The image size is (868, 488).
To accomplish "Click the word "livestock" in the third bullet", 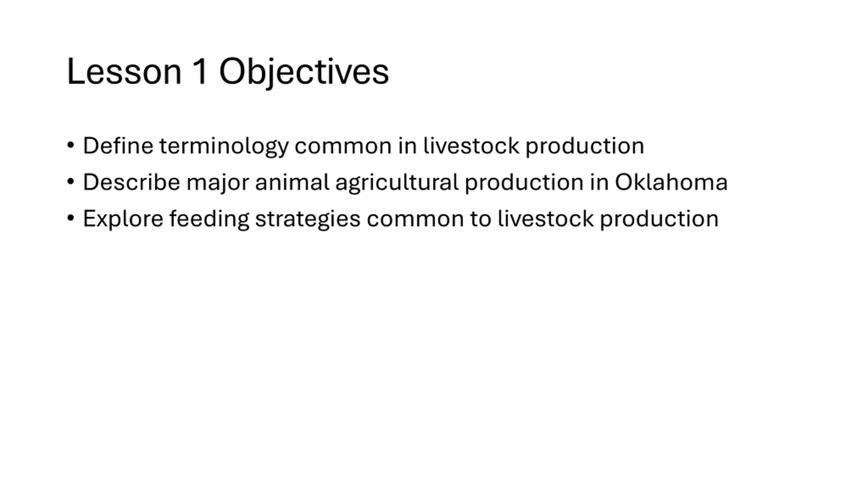I will click(x=546, y=219).
